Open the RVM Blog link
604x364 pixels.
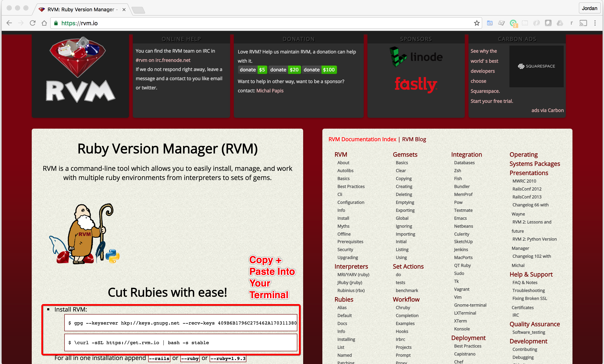click(x=414, y=139)
